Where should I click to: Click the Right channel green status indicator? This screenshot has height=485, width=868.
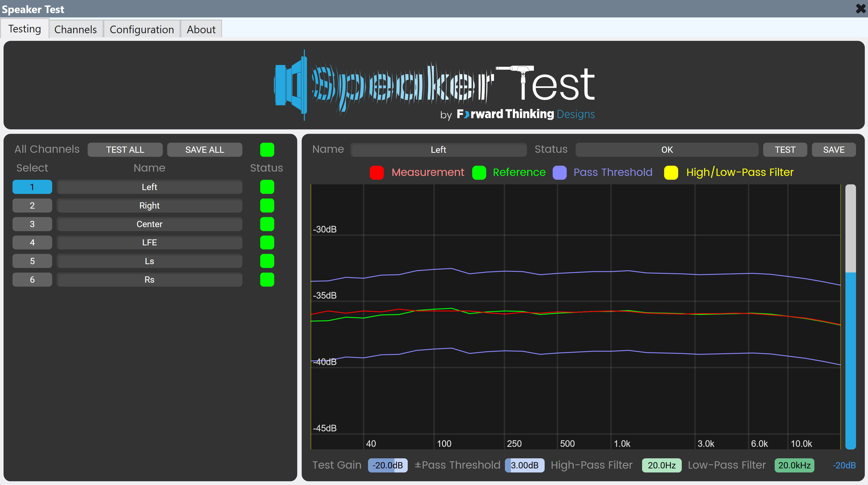pyautogui.click(x=267, y=206)
